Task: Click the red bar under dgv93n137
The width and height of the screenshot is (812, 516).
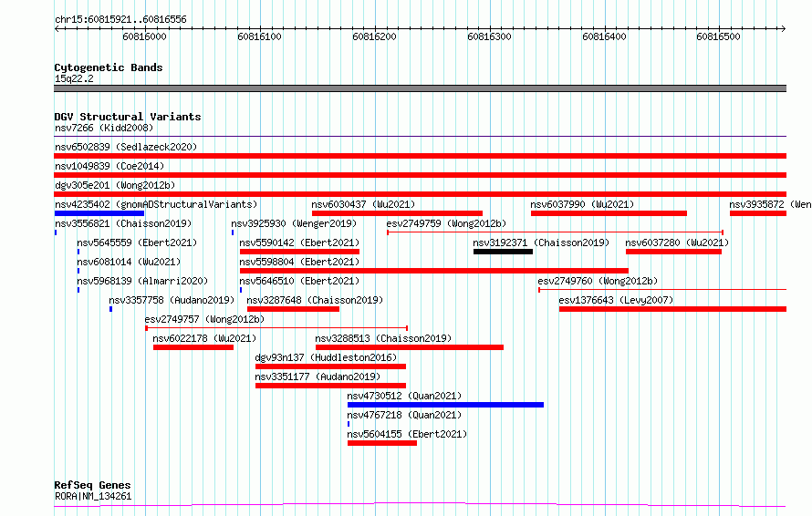Action: click(x=330, y=366)
